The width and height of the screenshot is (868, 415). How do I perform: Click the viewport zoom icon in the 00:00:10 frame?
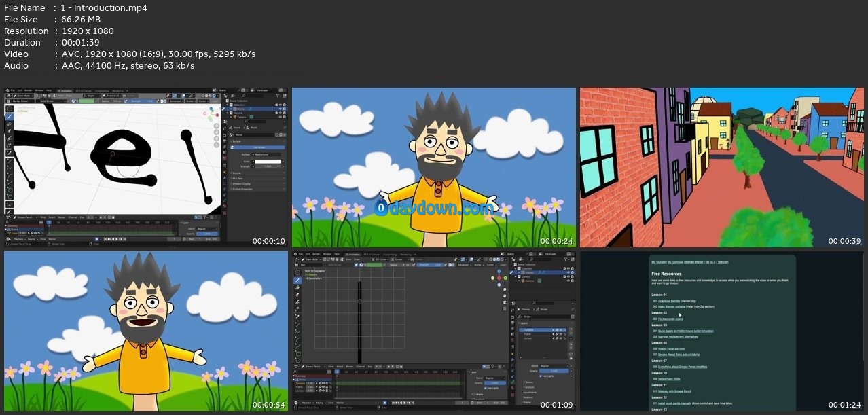click(217, 126)
